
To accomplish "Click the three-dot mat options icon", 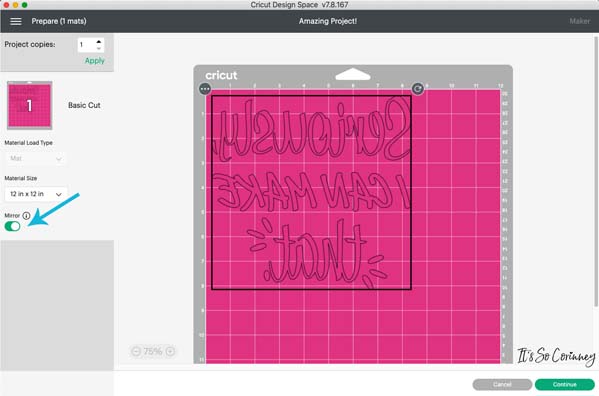I will (205, 89).
